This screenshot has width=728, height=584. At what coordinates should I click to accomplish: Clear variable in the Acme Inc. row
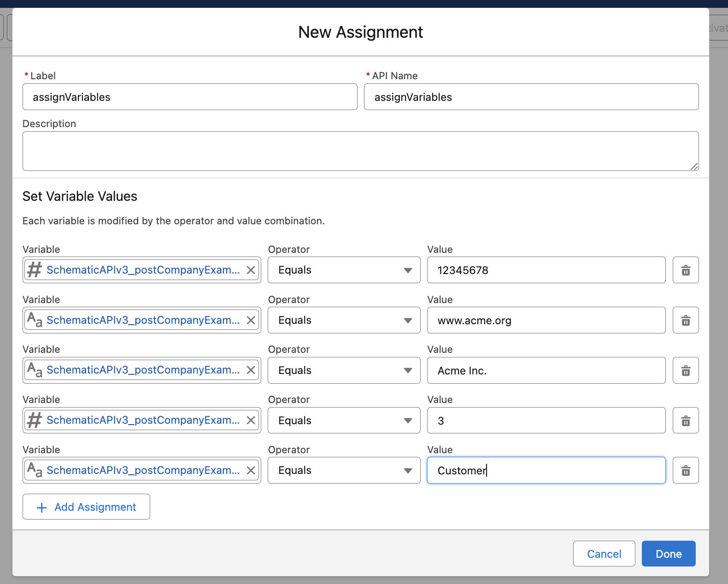251,370
